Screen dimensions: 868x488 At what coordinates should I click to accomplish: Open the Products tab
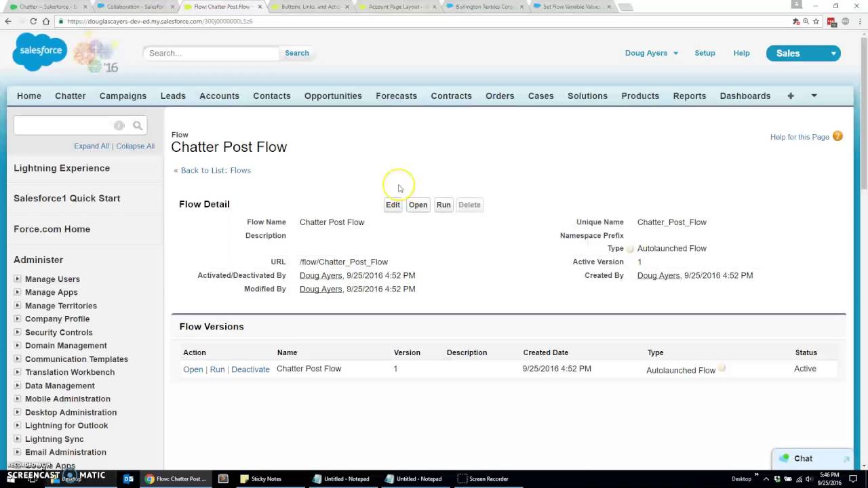pos(640,96)
